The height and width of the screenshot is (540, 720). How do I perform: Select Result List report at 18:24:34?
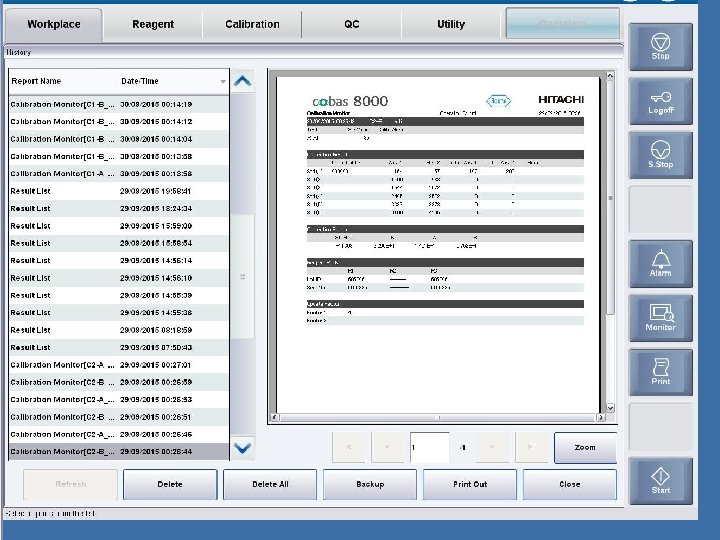(118, 208)
